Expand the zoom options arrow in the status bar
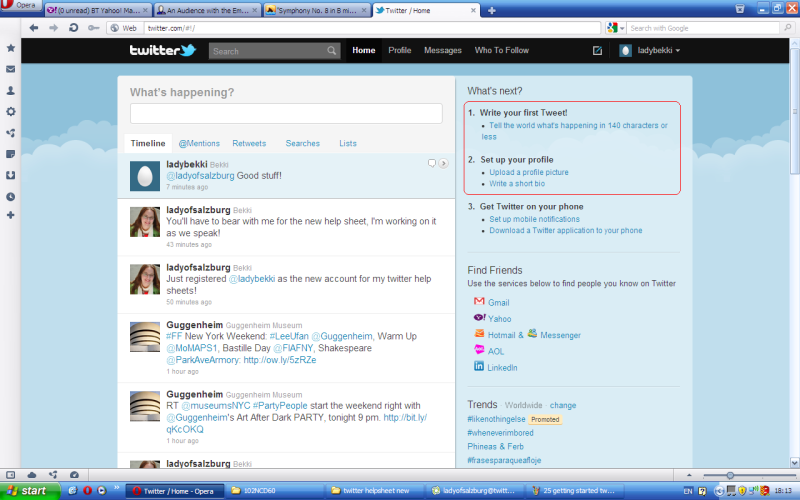This screenshot has height=500, width=800. coord(689,475)
